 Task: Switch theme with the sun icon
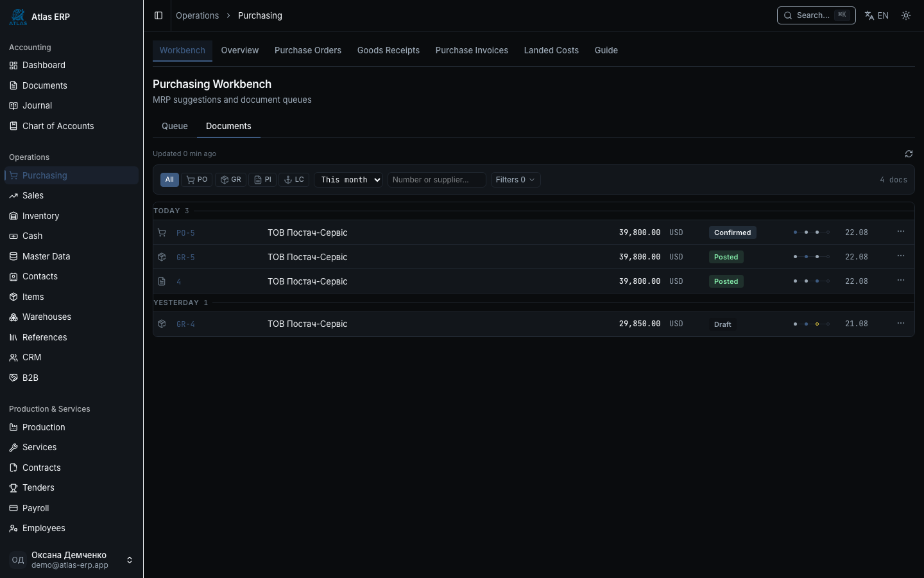click(x=906, y=15)
